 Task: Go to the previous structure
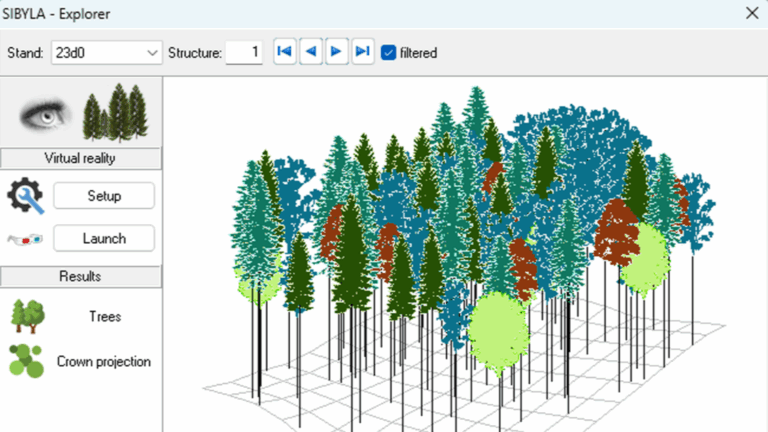[310, 52]
